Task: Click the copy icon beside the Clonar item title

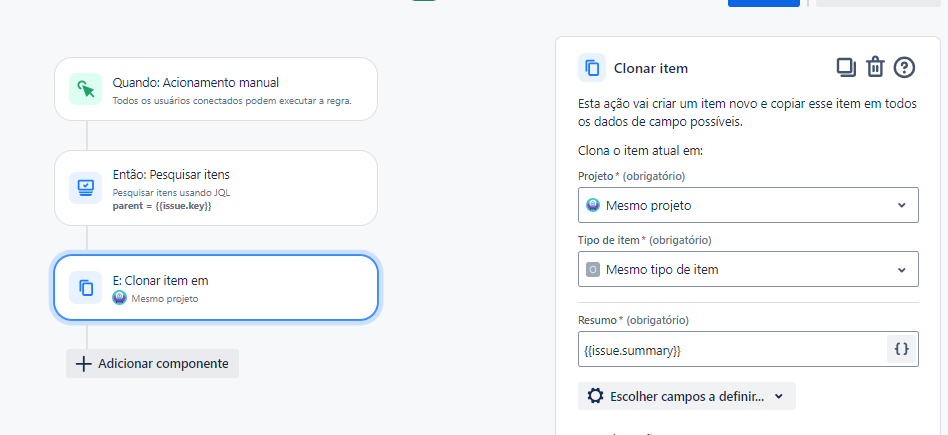Action: pos(592,68)
